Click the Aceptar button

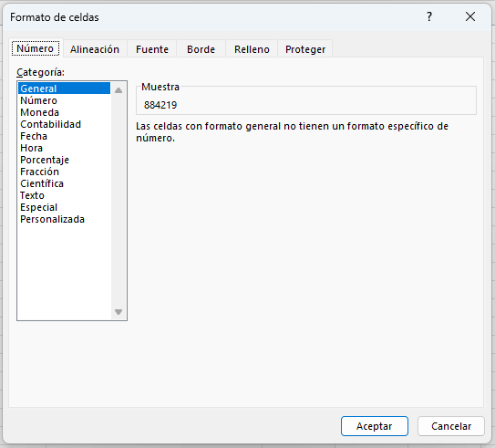click(x=375, y=426)
